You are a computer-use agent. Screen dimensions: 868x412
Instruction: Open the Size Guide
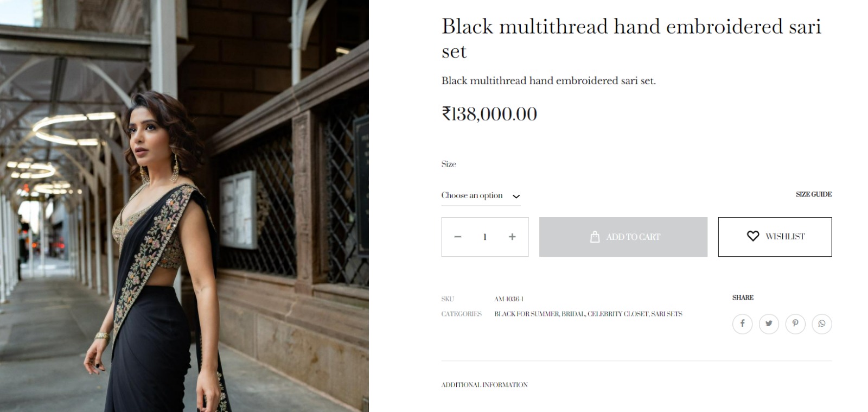point(814,194)
